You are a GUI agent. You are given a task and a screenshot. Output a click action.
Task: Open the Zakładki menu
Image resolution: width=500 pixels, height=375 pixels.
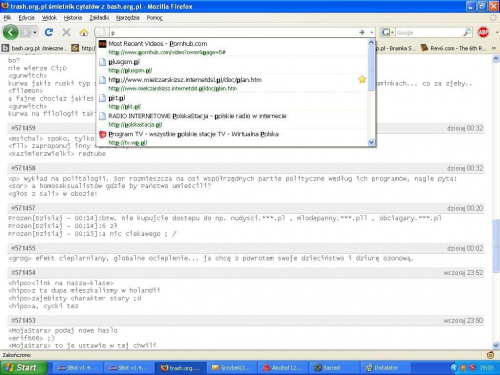click(x=99, y=18)
